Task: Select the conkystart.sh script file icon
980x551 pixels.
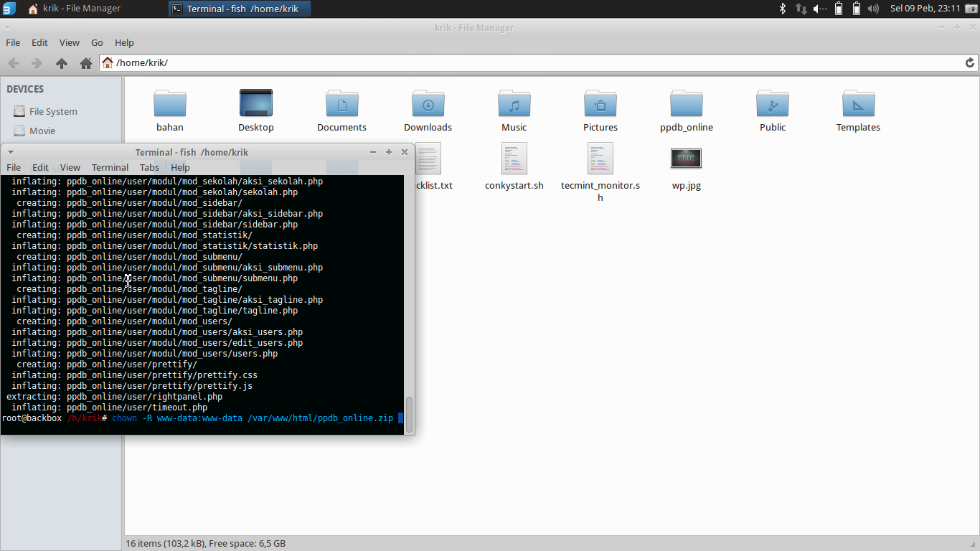Action: pos(514,158)
